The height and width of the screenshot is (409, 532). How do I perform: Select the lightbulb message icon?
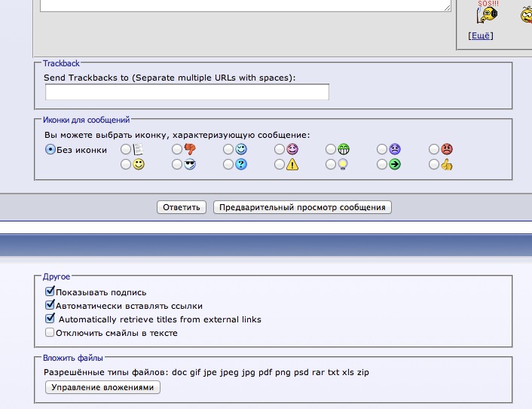(331, 164)
